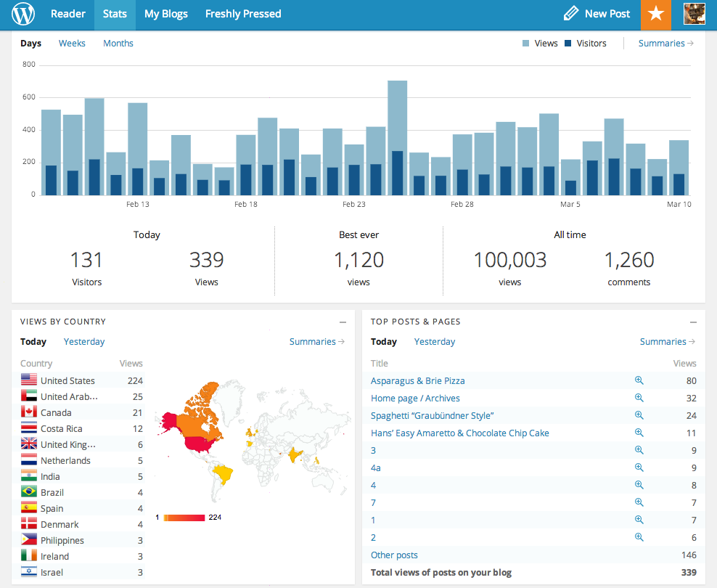The width and height of the screenshot is (717, 588).
Task: Switch chart to Weeks view
Action: click(72, 44)
